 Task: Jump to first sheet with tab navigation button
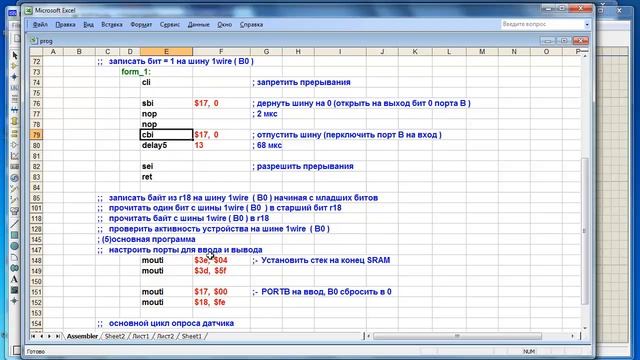click(33, 336)
